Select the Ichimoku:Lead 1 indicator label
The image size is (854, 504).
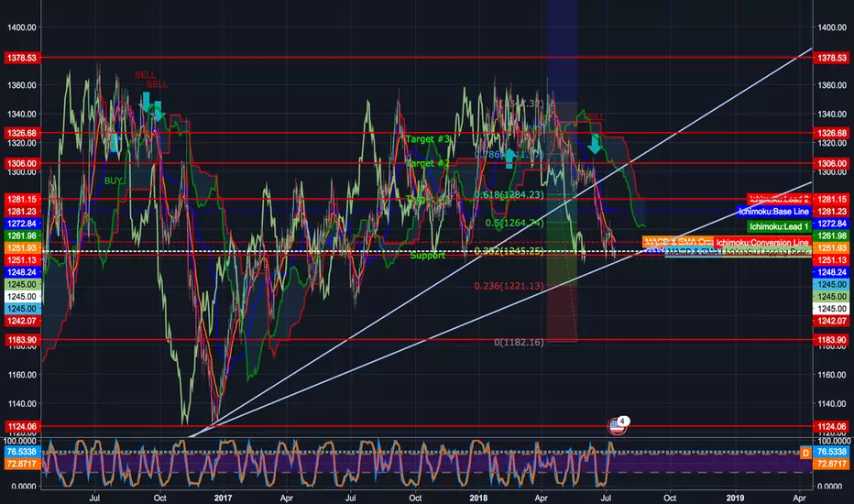(779, 226)
